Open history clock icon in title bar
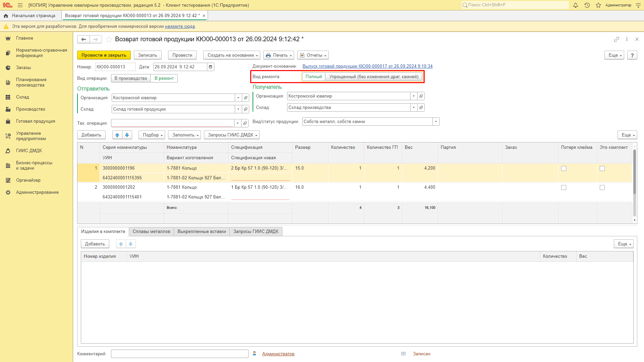The height and width of the screenshot is (362, 644). (587, 5)
